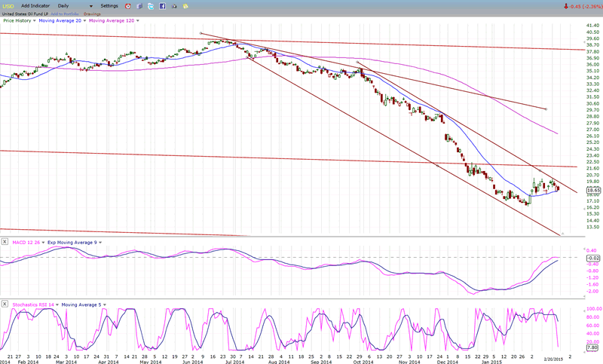Share chart via Twitter icon
Screen dimensions: 603x364
point(151,5)
